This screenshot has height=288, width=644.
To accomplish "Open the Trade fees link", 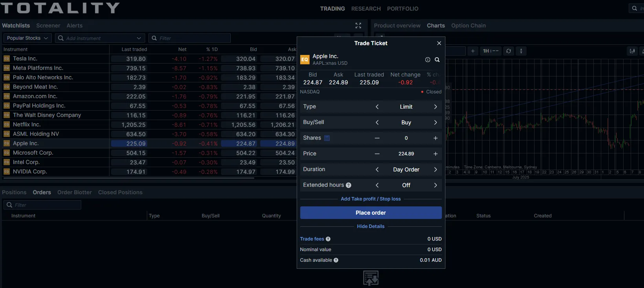I will coord(312,239).
